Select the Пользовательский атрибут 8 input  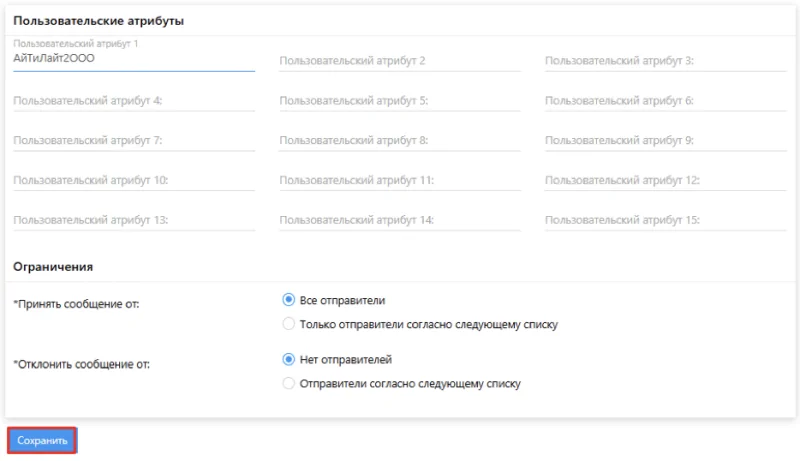(400, 141)
